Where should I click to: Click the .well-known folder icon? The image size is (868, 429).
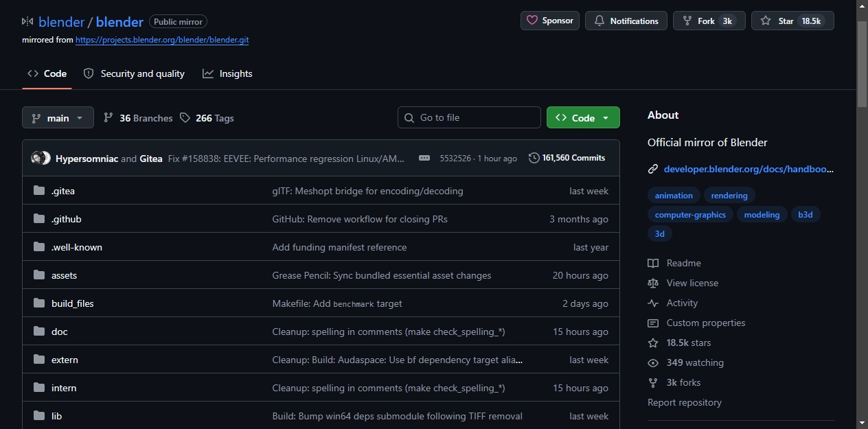click(x=39, y=247)
